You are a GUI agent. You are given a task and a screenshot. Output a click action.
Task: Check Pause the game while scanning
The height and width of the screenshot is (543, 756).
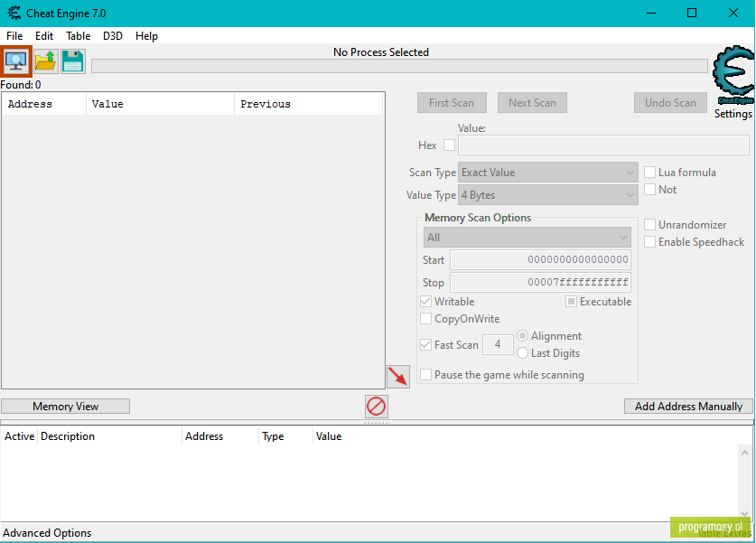click(x=425, y=375)
